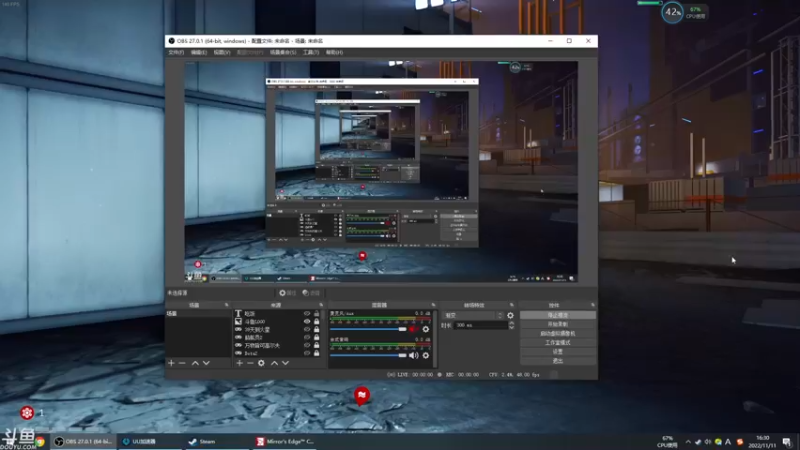This screenshot has height=450, width=800.
Task: Increase transition duration with up stepper
Action: pos(511,323)
